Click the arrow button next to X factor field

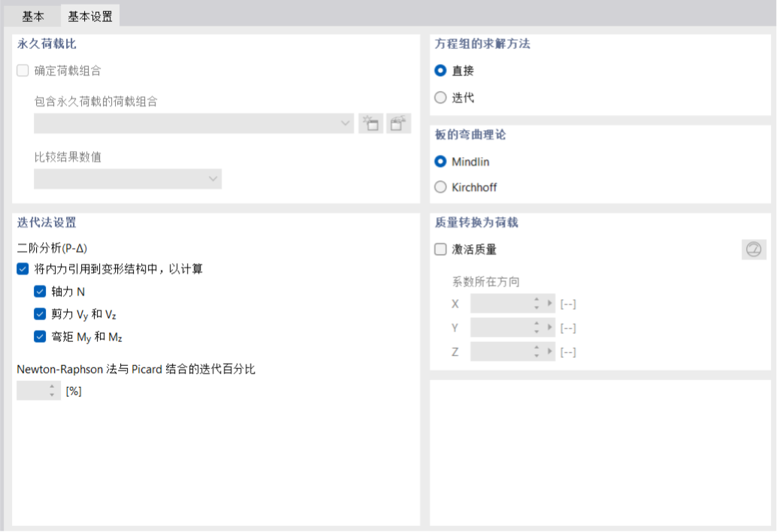tap(550, 304)
